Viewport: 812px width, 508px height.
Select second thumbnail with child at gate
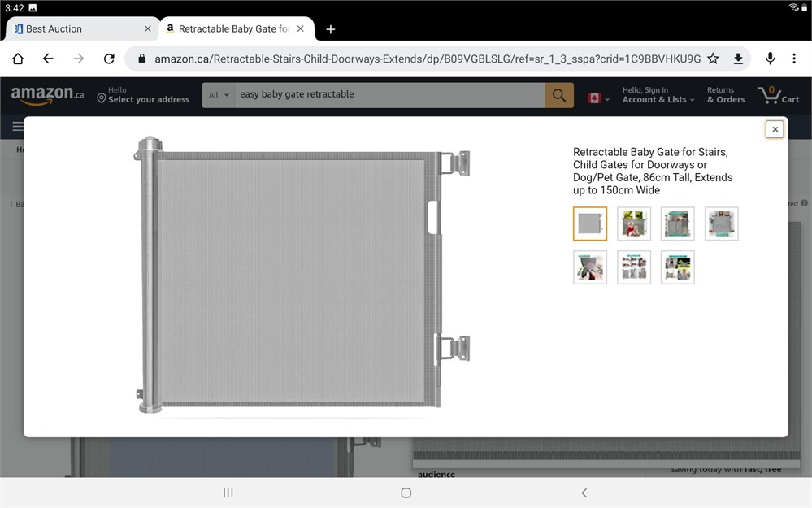coord(634,224)
